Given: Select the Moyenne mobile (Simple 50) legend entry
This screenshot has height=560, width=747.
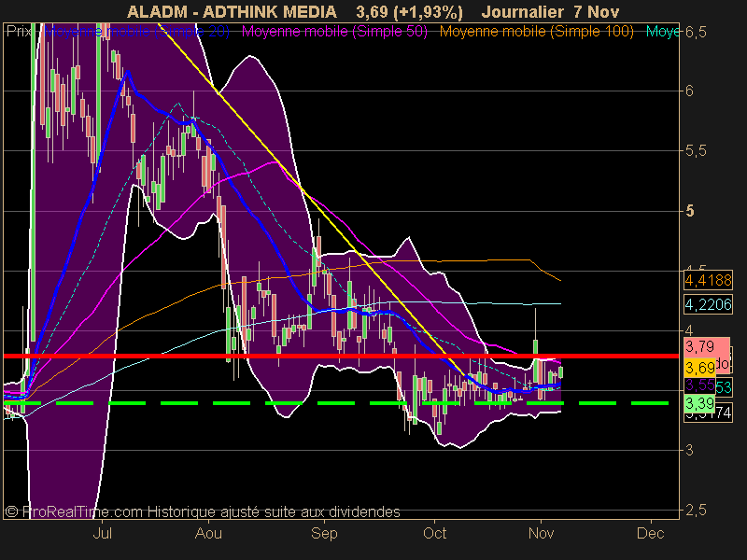Looking at the screenshot, I should 334,32.
